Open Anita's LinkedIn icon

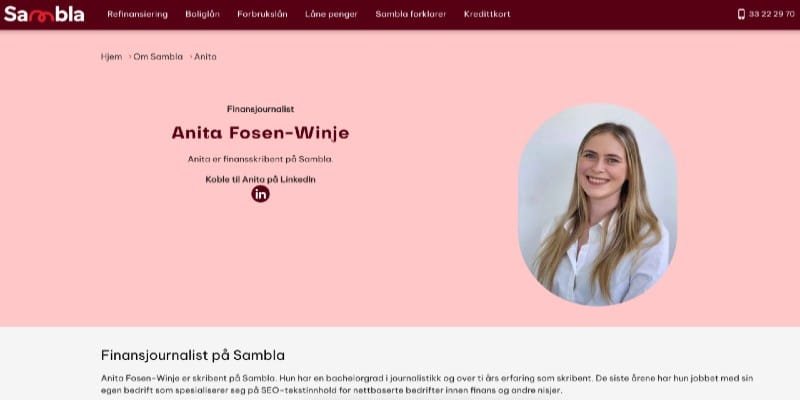click(260, 194)
